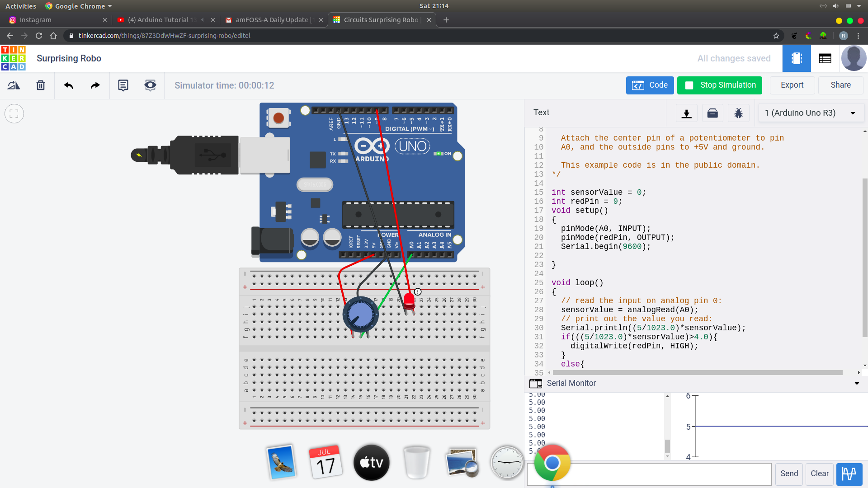This screenshot has height=488, width=868.
Task: Open user profile avatar
Action: tap(854, 58)
